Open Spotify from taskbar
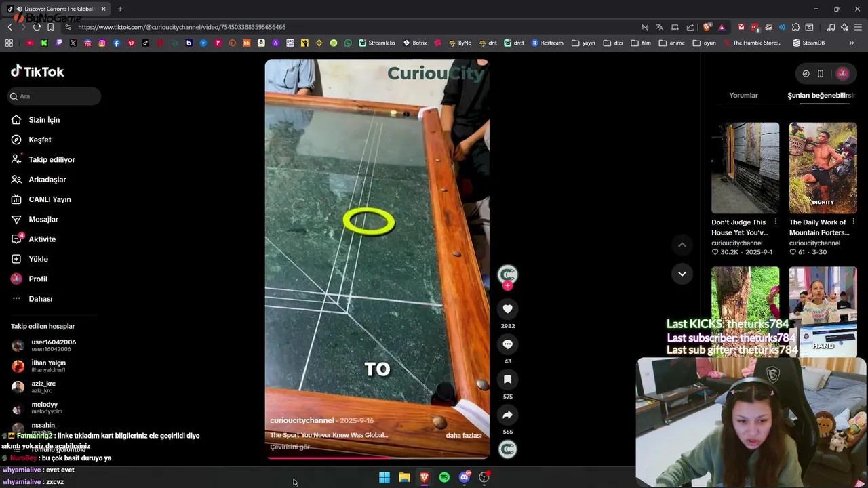Screen dimensions: 868x488 [x=444, y=477]
